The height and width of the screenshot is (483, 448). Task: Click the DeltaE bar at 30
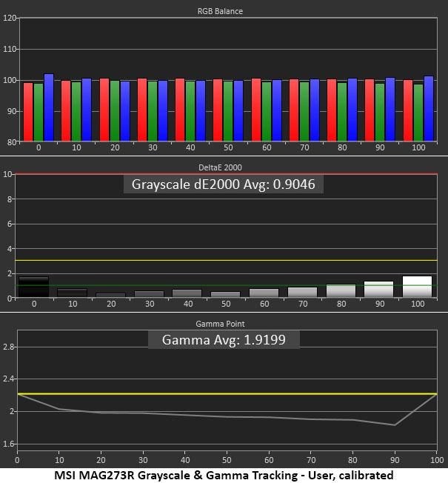point(150,294)
